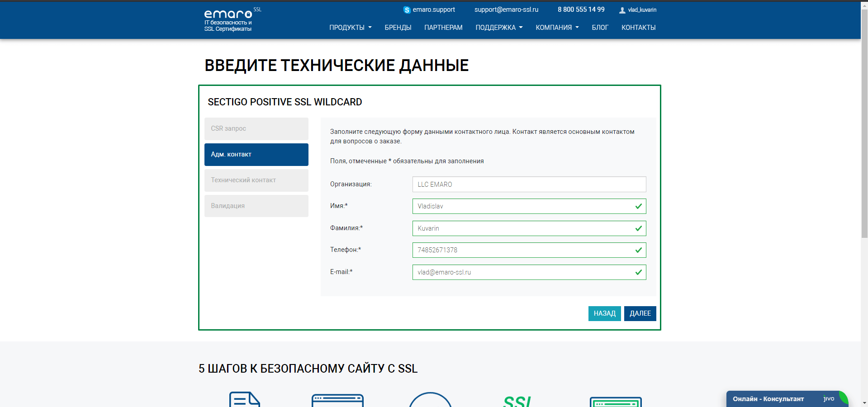868x407 pixels.
Task: Click the green monitor icon in the steps row
Action: 616,402
